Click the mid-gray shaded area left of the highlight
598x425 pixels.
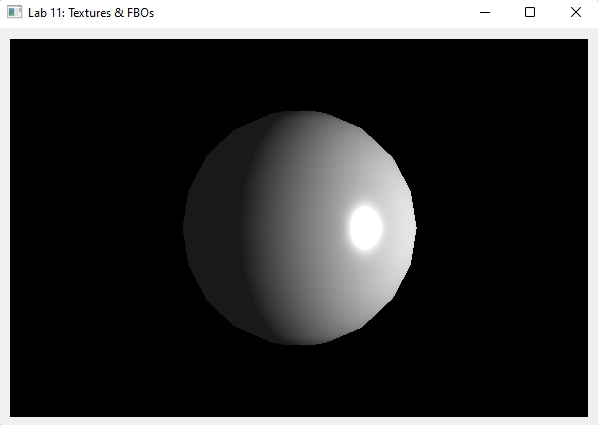pos(305,228)
